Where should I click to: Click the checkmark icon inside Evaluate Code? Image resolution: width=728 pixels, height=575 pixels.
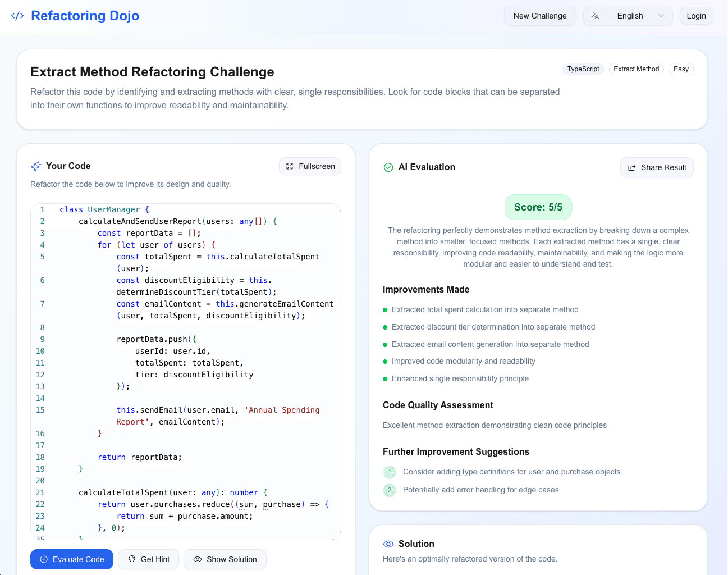pos(42,559)
